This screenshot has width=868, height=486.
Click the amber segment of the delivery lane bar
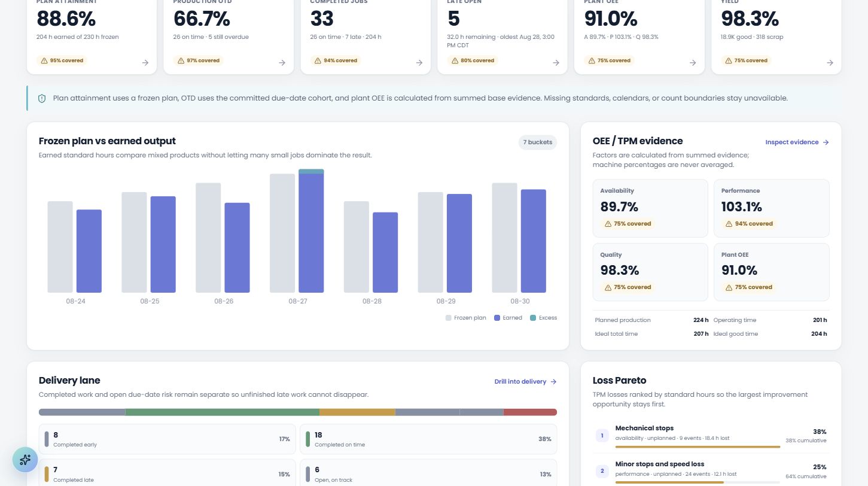[357, 412]
